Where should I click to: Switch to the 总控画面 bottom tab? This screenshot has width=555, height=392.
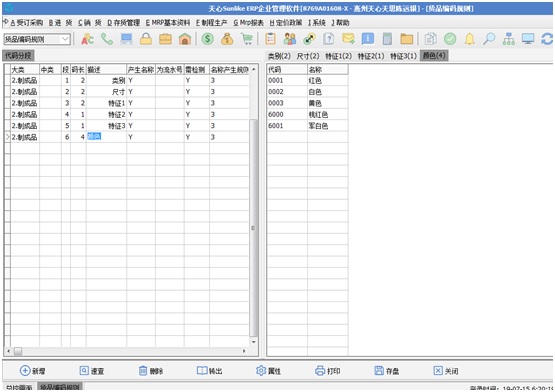(x=19, y=387)
